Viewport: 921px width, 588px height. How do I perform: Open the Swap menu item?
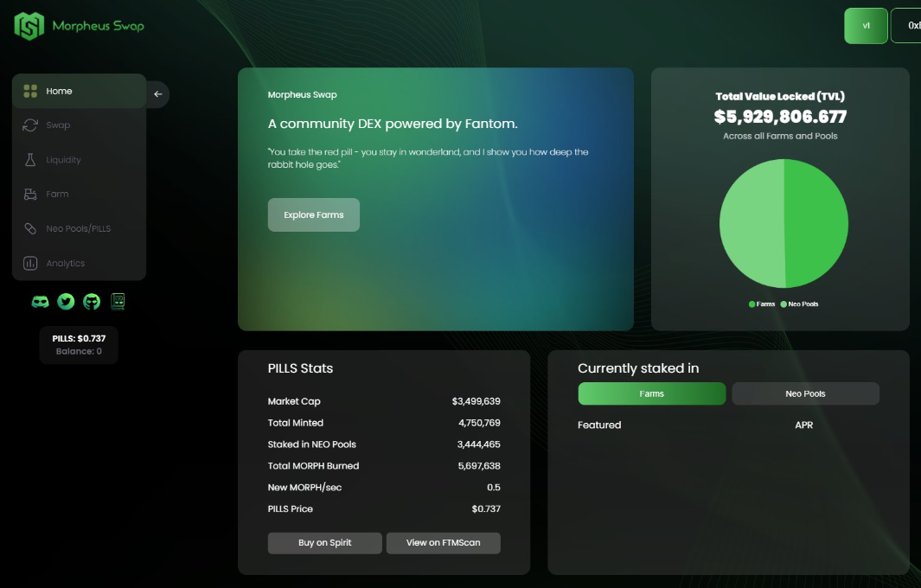[x=79, y=125]
